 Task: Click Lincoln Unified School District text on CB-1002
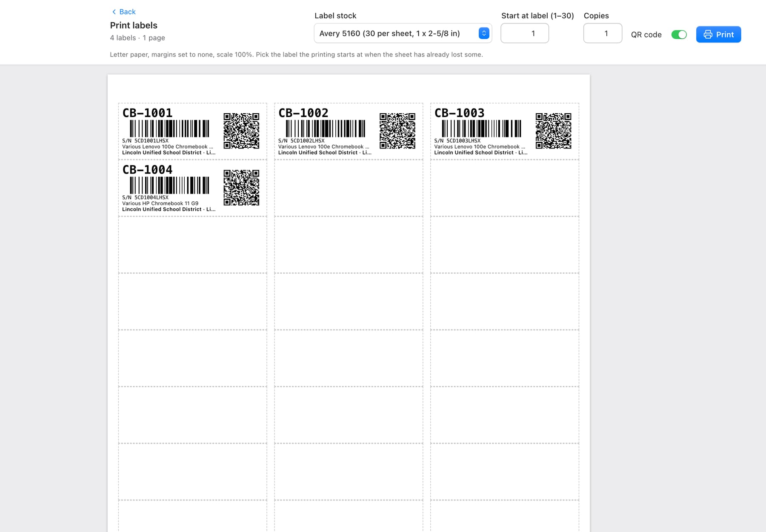point(325,152)
